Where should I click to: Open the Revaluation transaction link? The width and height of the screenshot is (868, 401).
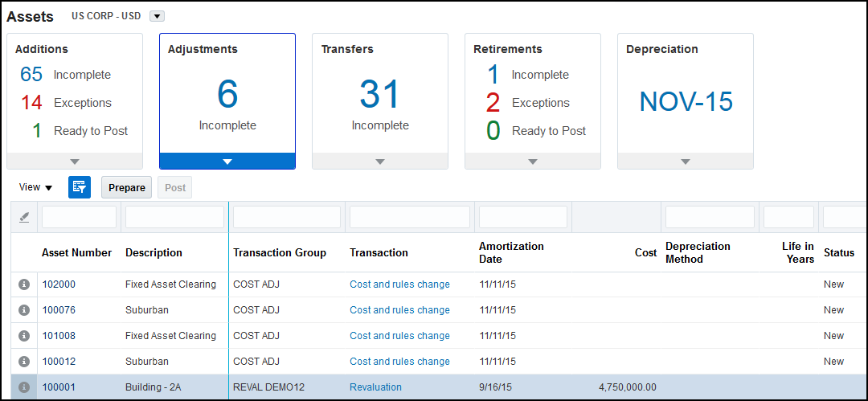(375, 387)
